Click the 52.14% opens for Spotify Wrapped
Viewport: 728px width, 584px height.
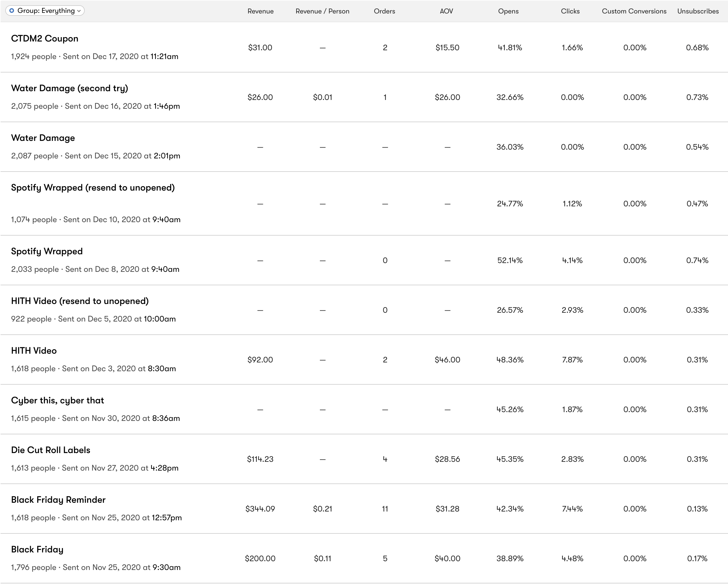[x=509, y=260]
